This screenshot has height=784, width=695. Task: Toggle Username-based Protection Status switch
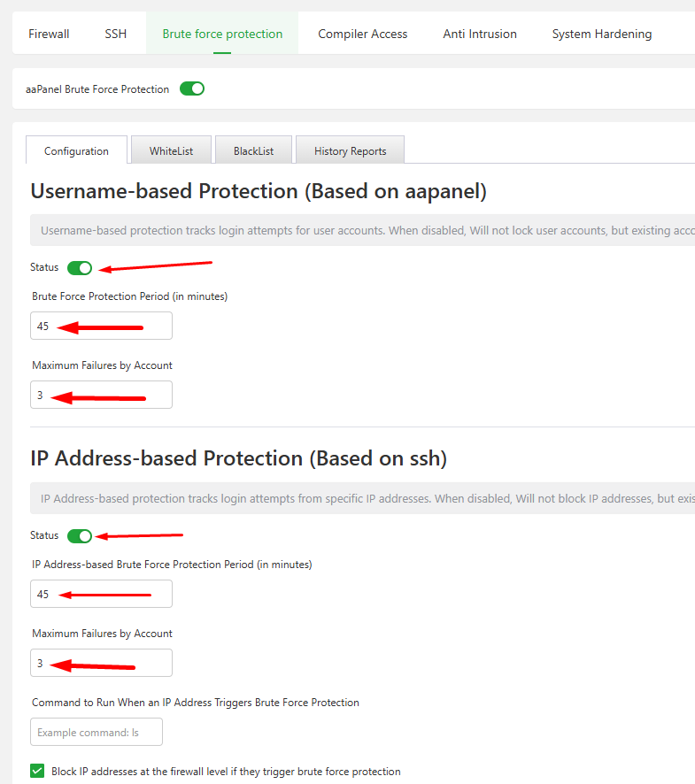[80, 268]
